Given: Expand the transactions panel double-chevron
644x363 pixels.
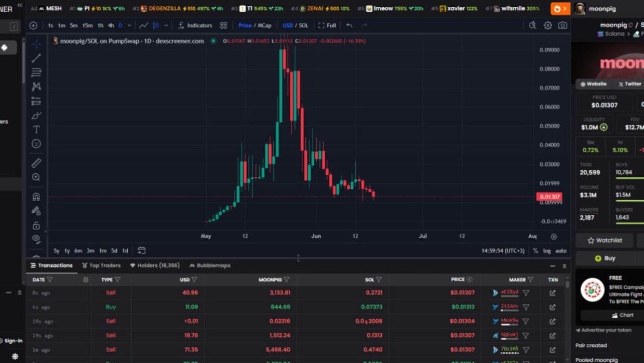Looking at the screenshot, I should click(565, 266).
